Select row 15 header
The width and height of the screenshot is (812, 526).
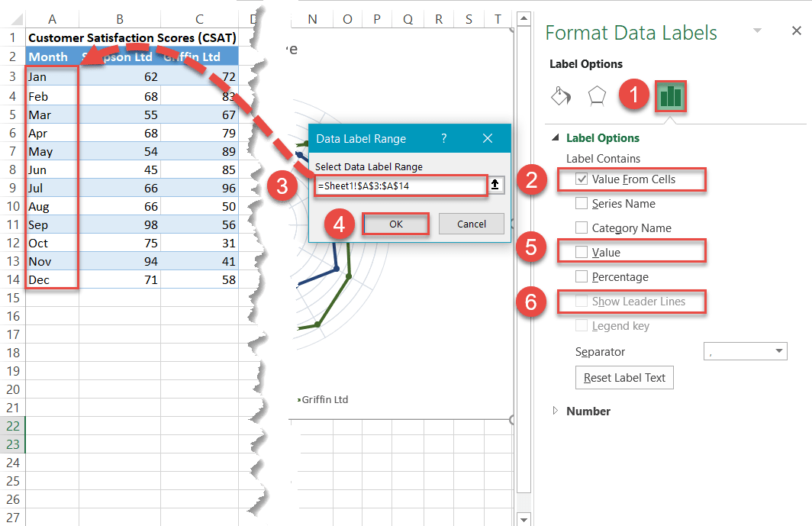[12, 298]
